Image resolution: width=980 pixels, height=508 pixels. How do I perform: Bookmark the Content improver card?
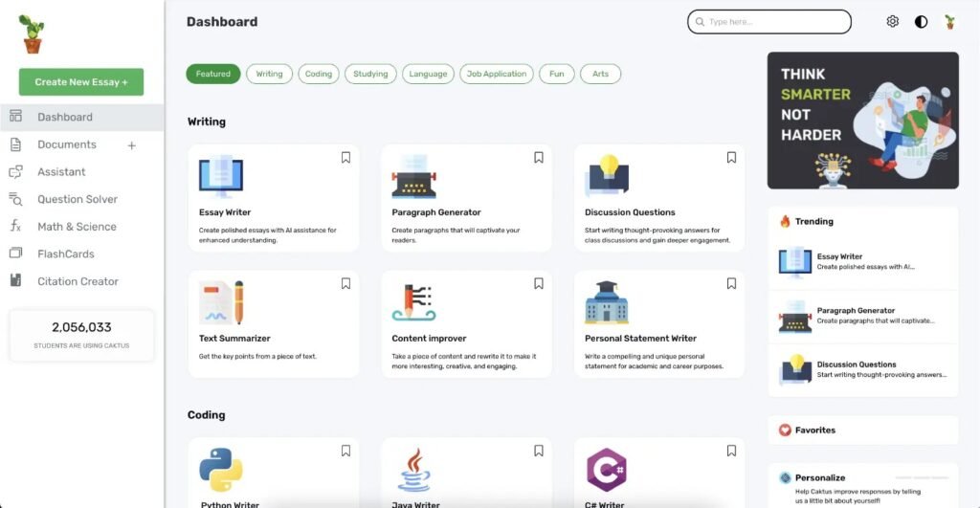pos(539,284)
